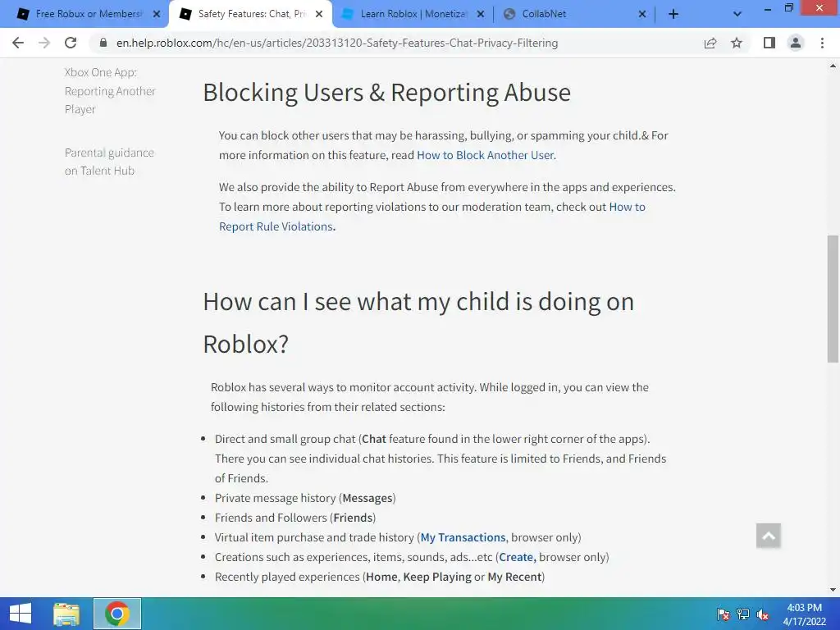The width and height of the screenshot is (840, 630).
Task: Open the My Transactions link
Action: pos(463,537)
